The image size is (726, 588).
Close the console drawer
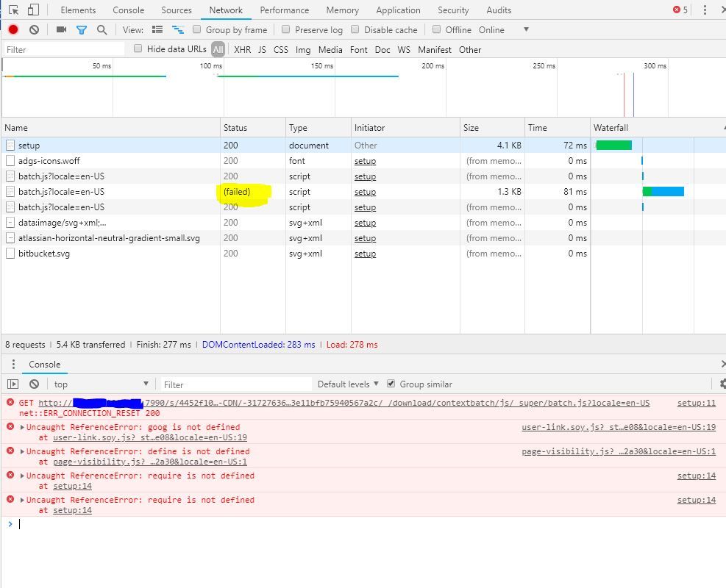(723, 364)
